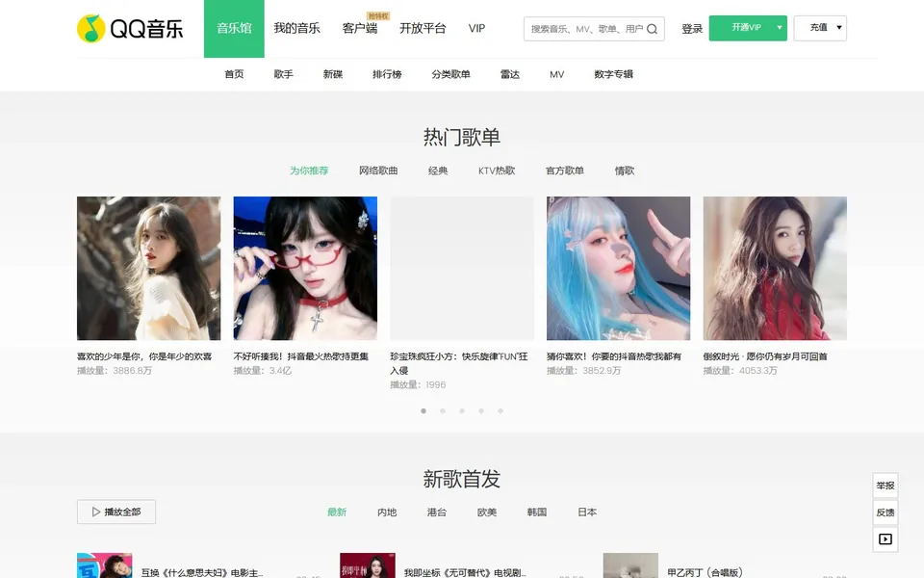Open the song 甲乙丙丁 (合唱版)
The image size is (924, 578).
click(705, 572)
